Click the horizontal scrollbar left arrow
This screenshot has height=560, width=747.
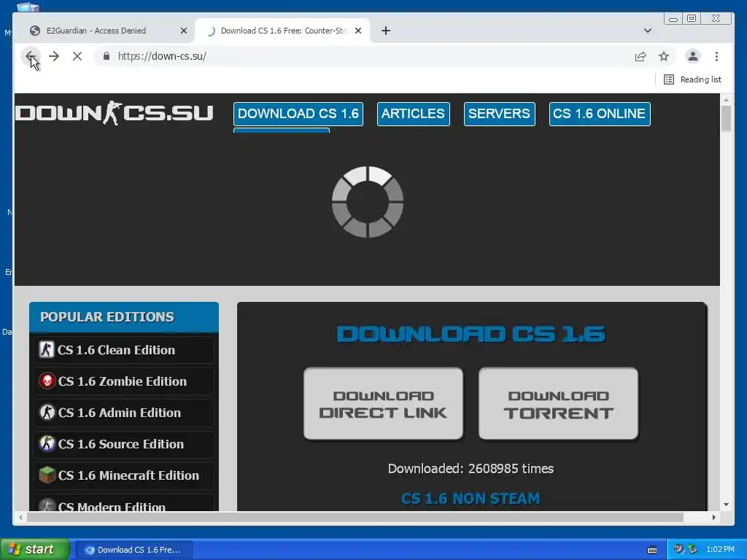click(x=20, y=517)
